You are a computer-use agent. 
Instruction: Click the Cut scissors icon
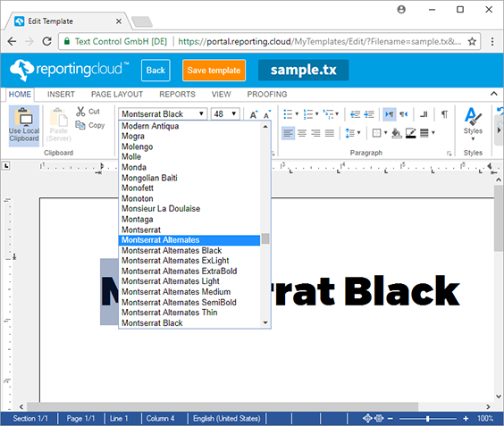tap(80, 112)
